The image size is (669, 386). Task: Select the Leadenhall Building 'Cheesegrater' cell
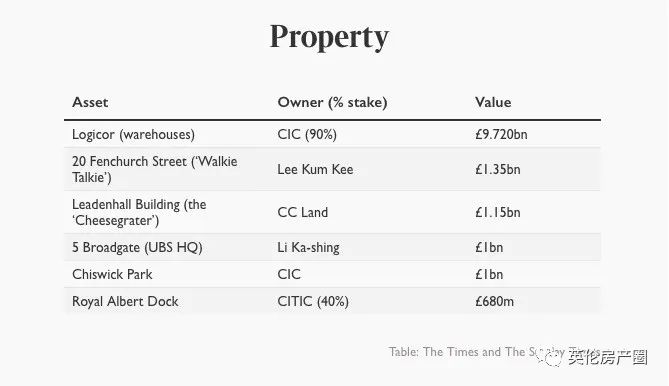pyautogui.click(x=139, y=212)
